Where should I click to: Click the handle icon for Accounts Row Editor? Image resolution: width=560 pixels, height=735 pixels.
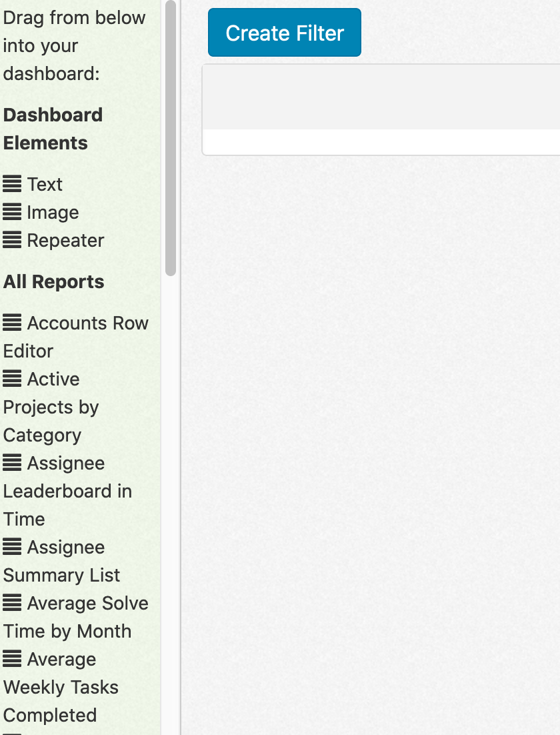click(x=12, y=323)
